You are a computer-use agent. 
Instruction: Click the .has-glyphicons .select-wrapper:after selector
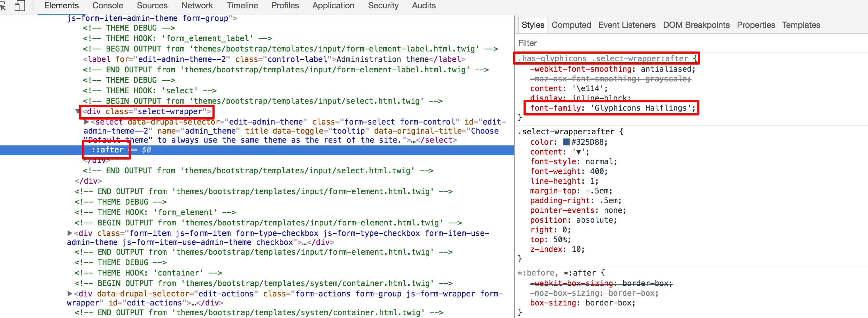coord(603,59)
